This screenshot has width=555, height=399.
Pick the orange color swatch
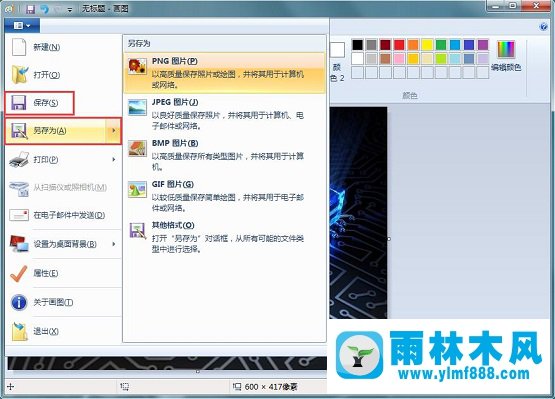tap(413, 45)
